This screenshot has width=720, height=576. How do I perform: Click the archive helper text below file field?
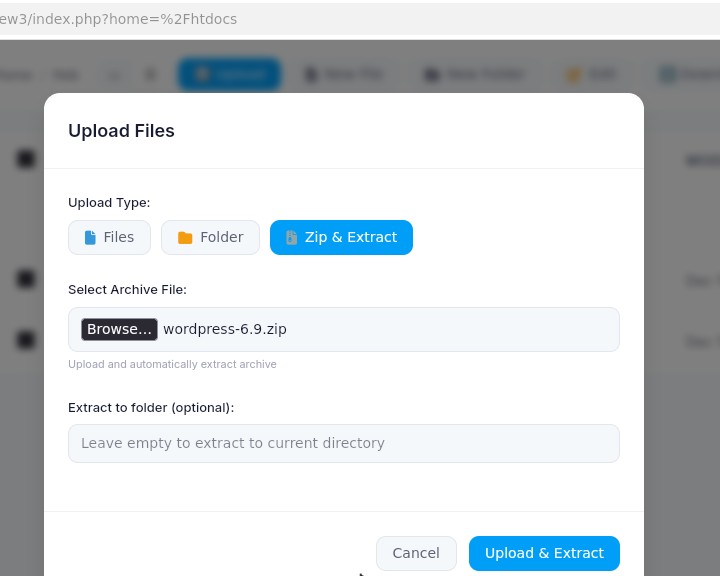coord(172,364)
